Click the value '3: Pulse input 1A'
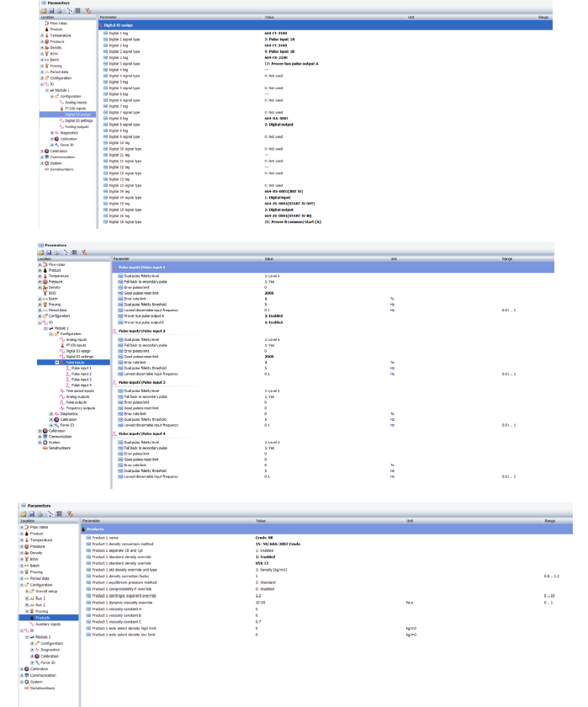Image resolution: width=588 pixels, height=707 pixels. point(279,40)
